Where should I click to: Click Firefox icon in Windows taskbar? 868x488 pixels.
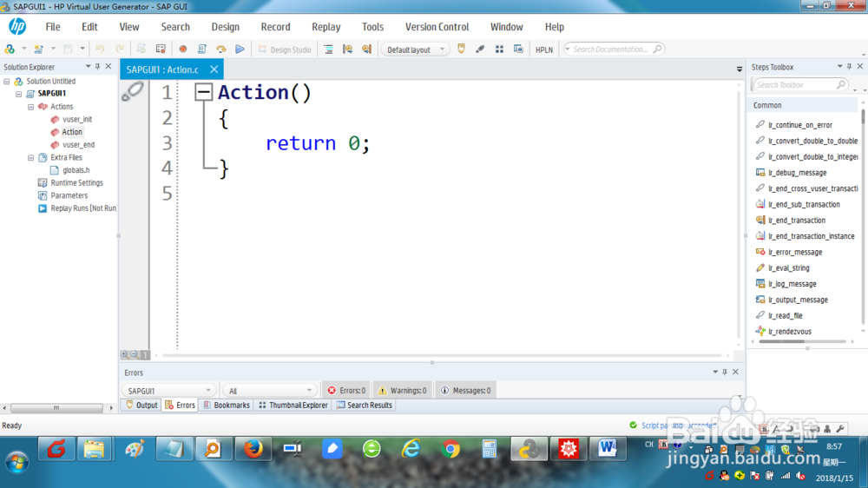click(x=253, y=449)
